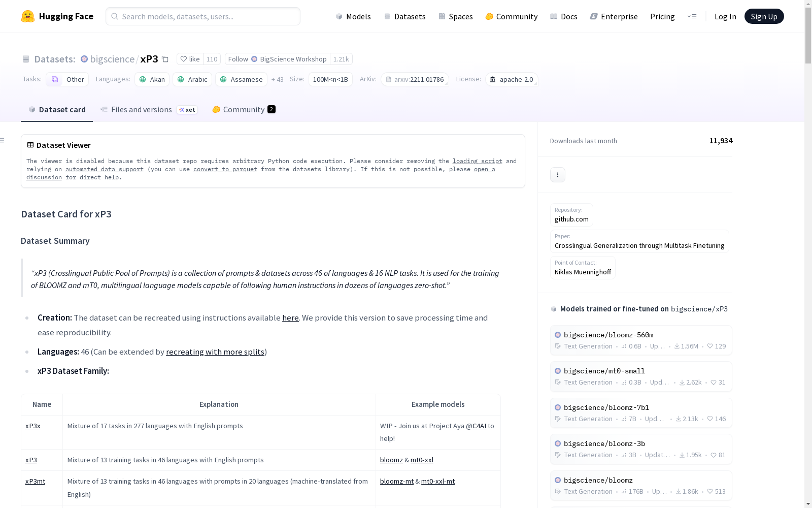Image resolution: width=812 pixels, height=508 pixels.
Task: Open recreating with more splits link
Action: 215,352
